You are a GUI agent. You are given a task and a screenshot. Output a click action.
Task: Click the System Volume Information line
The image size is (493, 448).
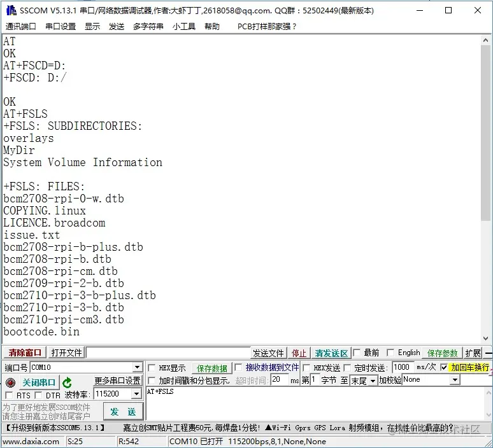coord(83,162)
